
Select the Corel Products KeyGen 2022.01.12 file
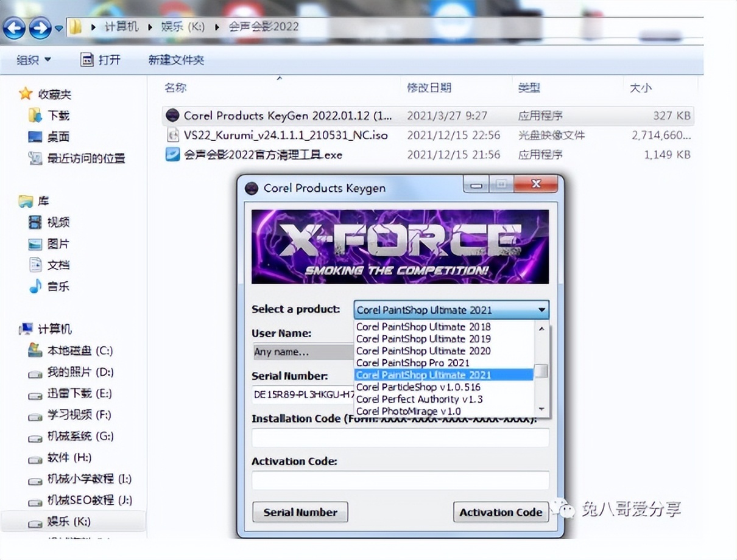point(428,116)
